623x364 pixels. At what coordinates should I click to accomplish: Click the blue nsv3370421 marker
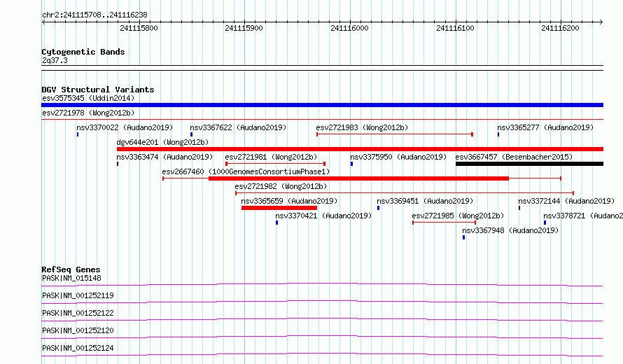click(277, 223)
